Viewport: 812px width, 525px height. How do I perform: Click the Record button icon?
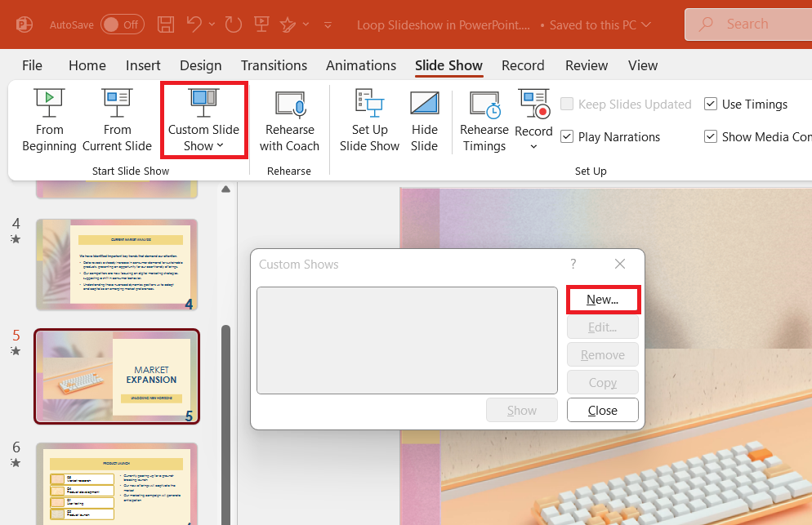coord(533,104)
